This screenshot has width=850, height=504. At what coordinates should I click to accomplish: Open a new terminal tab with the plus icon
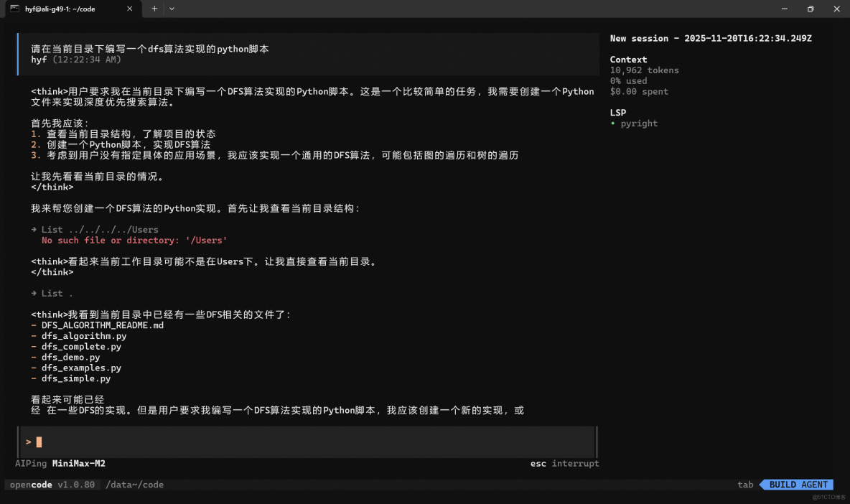pos(154,9)
